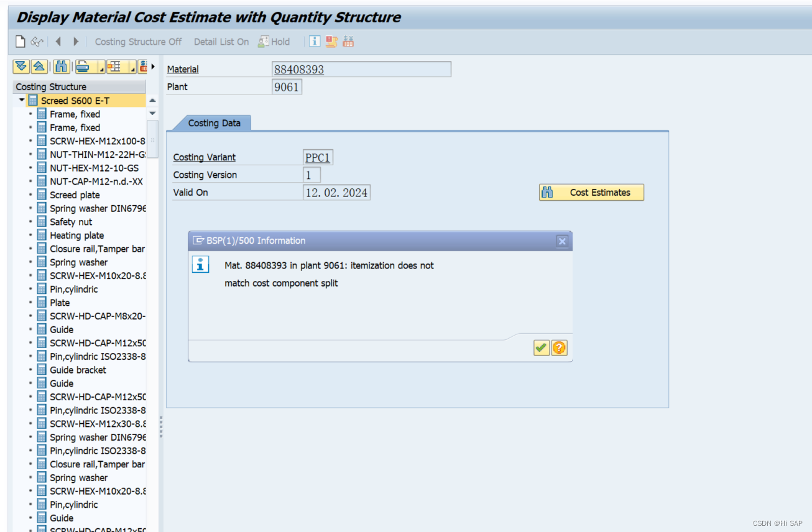This screenshot has width=812, height=532.
Task: Click the Create new document icon
Action: point(19,42)
